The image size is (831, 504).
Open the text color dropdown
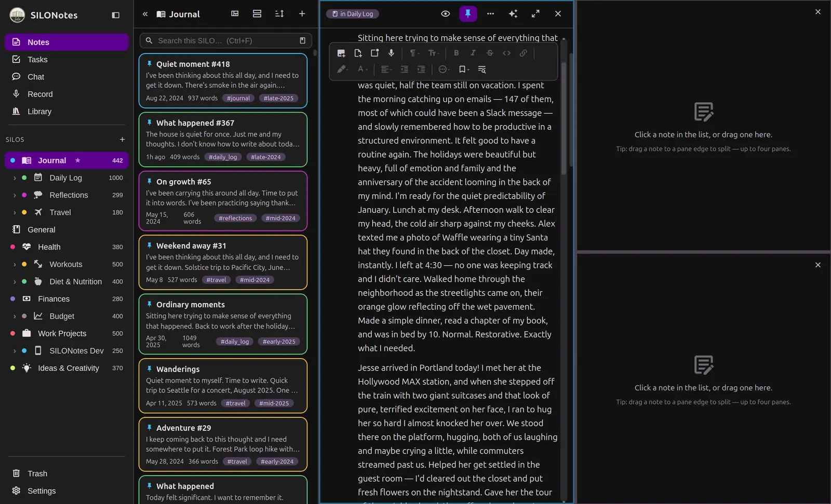(x=362, y=69)
